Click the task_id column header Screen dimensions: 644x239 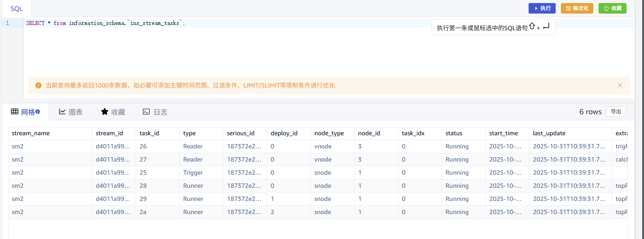(x=149, y=133)
